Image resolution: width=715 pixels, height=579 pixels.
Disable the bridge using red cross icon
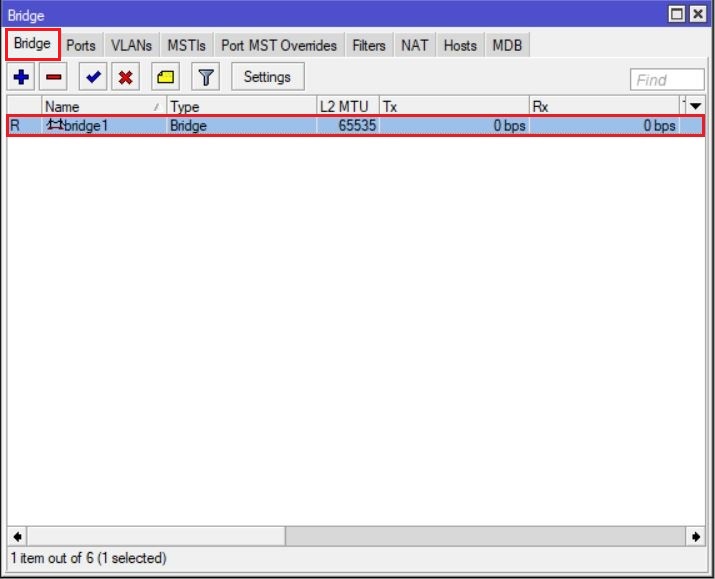click(125, 77)
